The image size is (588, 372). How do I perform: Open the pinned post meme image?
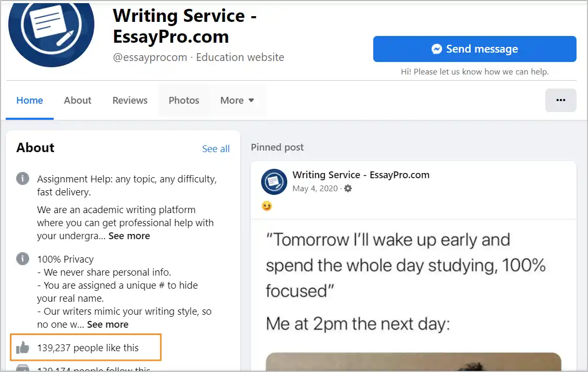click(413, 362)
